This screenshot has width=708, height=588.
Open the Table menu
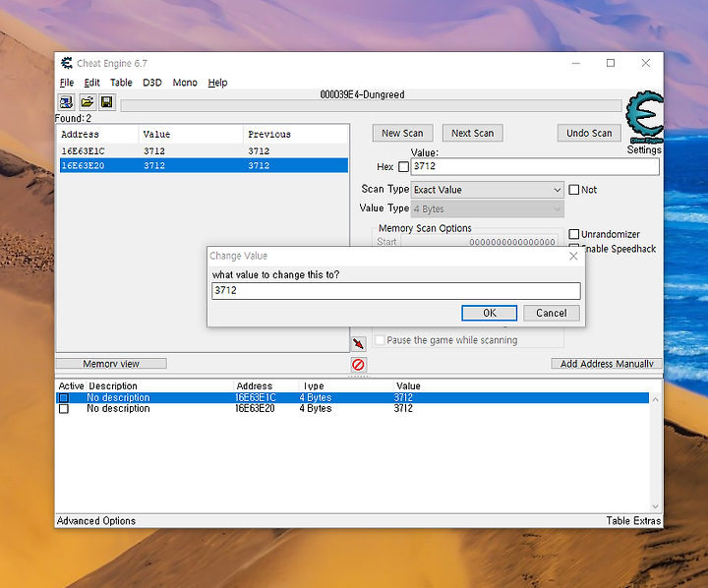coord(121,83)
